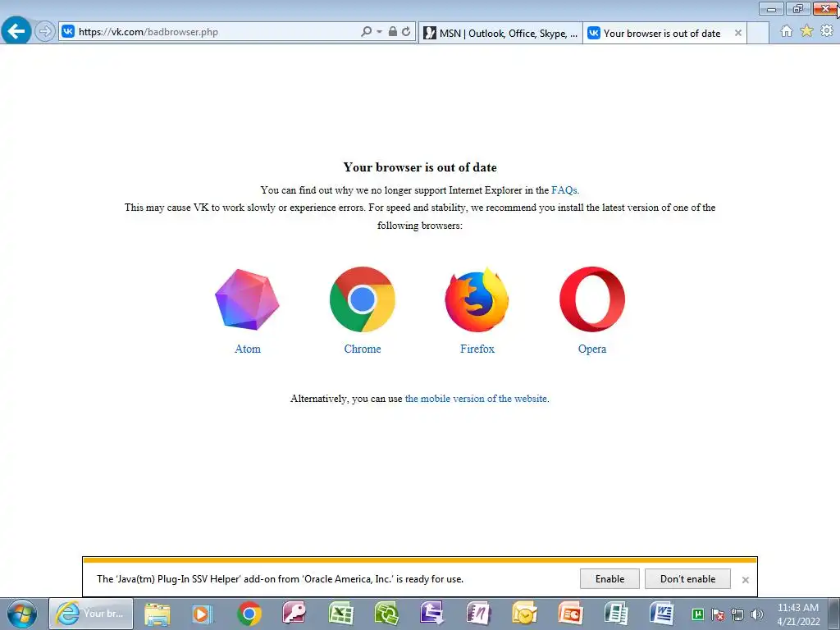
Task: Open Microsoft Access from the taskbar
Action: 294,614
